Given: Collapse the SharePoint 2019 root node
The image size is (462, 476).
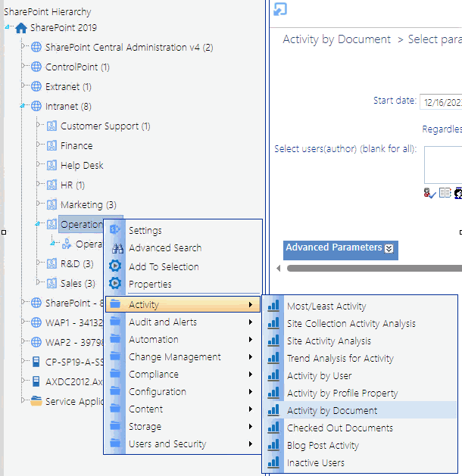Looking at the screenshot, I should [7, 27].
